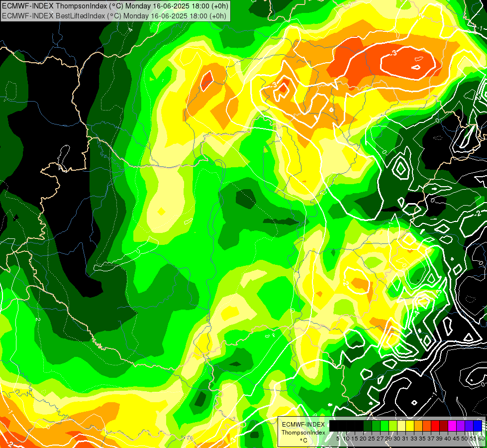Image resolution: width=487 pixels, height=448 pixels.
Task: Select the orange-red legend swatch
Action: 426,426
